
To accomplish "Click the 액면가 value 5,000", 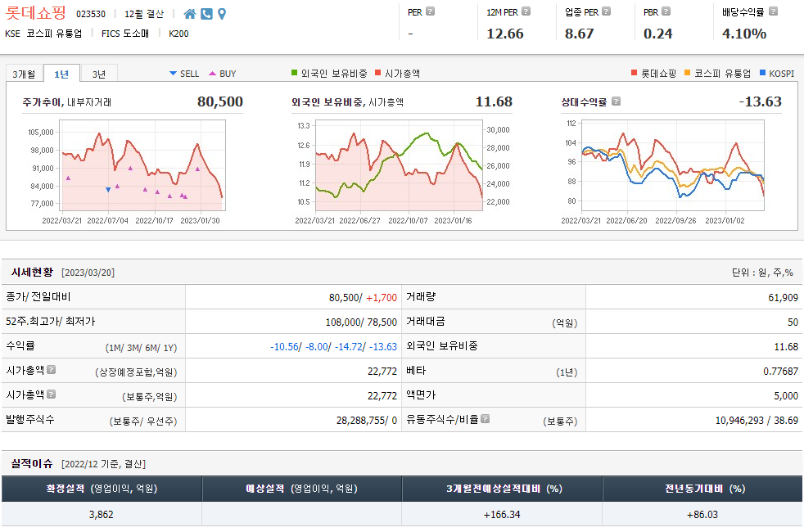I will (x=786, y=395).
